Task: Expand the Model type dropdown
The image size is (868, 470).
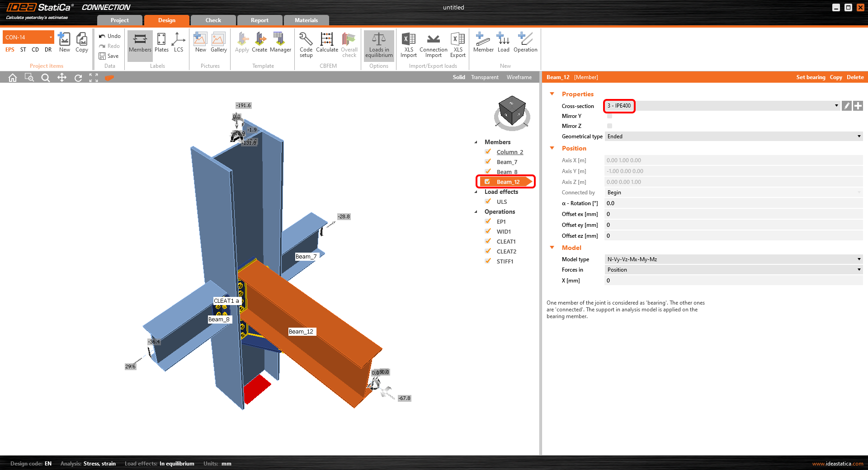Action: pos(733,259)
